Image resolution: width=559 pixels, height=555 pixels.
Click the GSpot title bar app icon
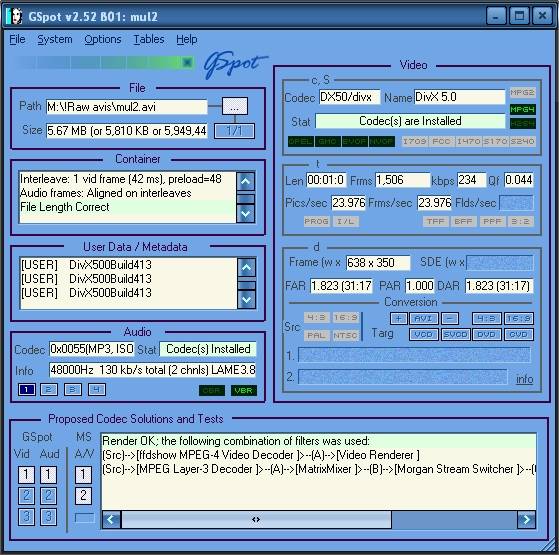click(x=15, y=16)
